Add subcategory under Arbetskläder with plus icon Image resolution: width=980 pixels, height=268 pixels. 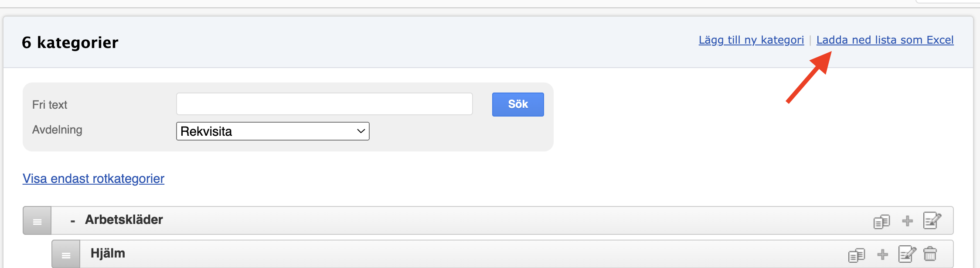907,221
